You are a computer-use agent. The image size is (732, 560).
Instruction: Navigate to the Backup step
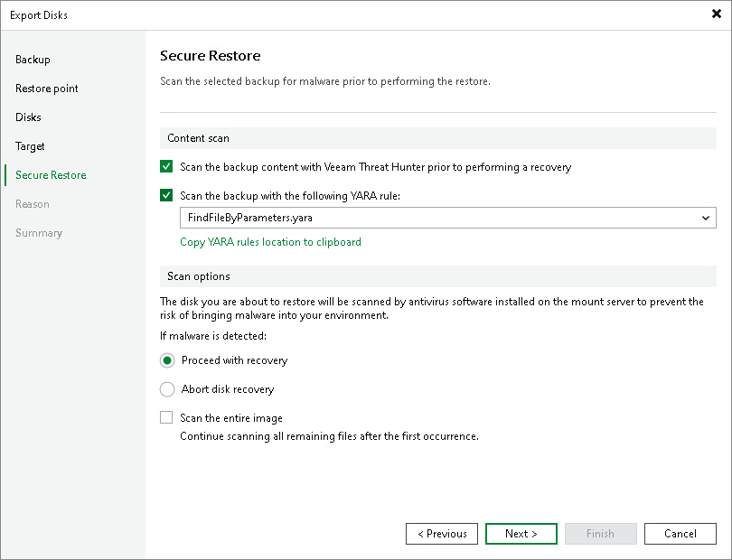coord(33,59)
